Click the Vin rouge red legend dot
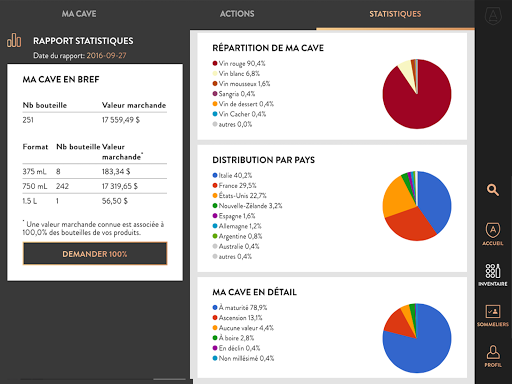 [x=215, y=63]
